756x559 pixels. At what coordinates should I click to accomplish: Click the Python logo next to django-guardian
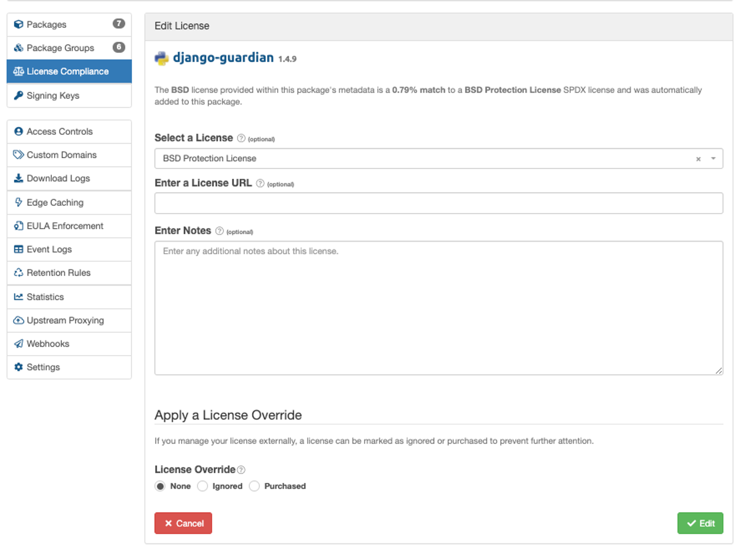pos(162,58)
